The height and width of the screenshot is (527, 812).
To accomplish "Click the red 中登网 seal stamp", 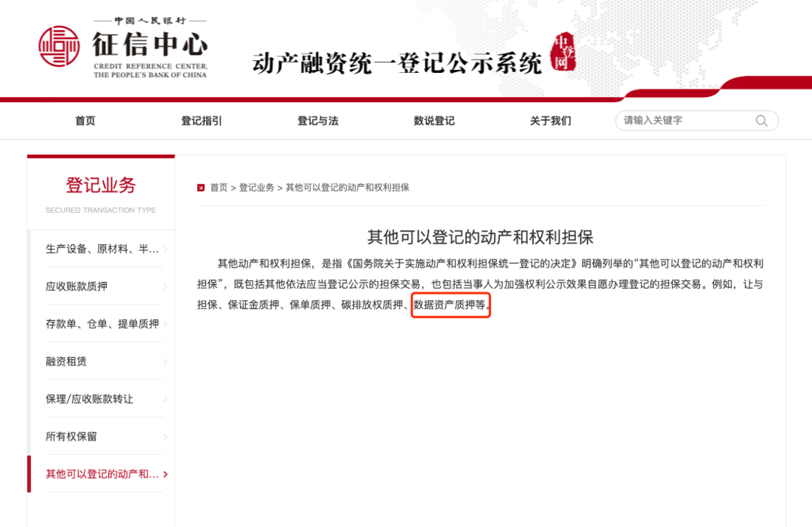I will click(563, 52).
